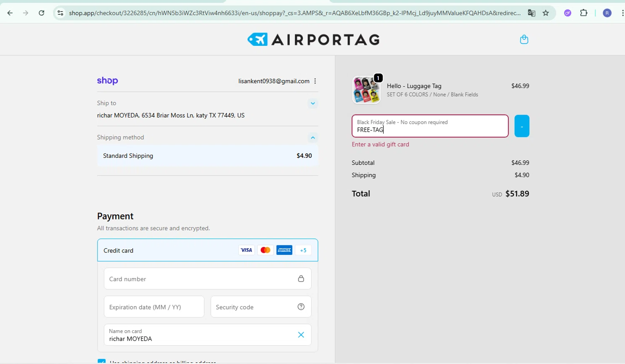Focus the Card number field
Screen dimensions: 625x364
(x=207, y=279)
